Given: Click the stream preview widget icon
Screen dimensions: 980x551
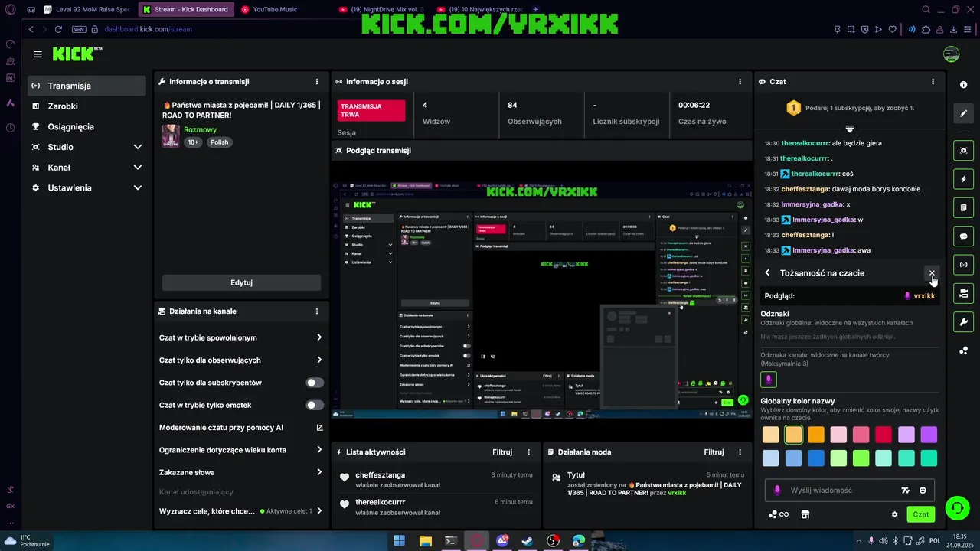Looking at the screenshot, I should [964, 151].
